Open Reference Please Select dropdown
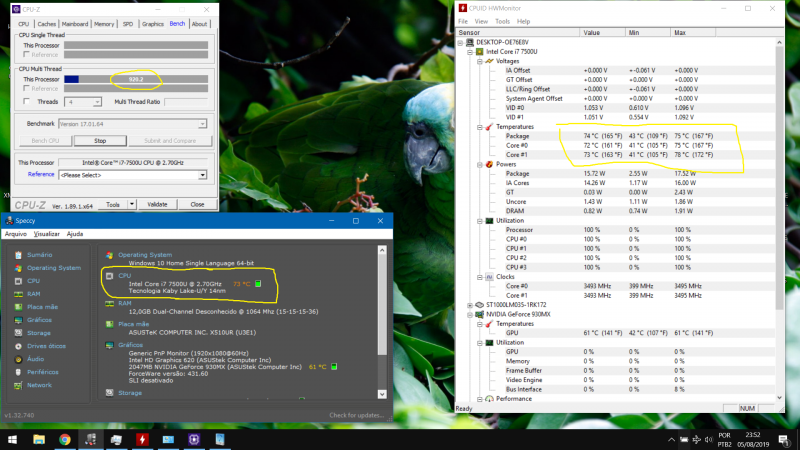 [202, 175]
